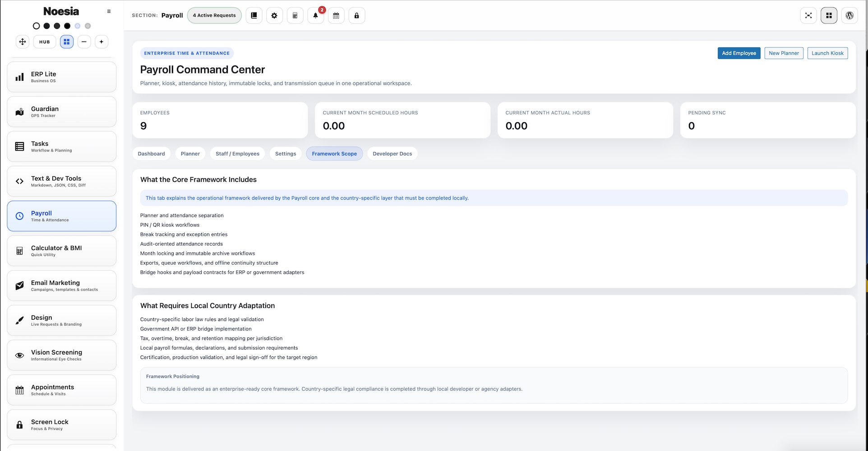The width and height of the screenshot is (868, 451).
Task: Toggle the top-right grid layout button
Action: 829,15
